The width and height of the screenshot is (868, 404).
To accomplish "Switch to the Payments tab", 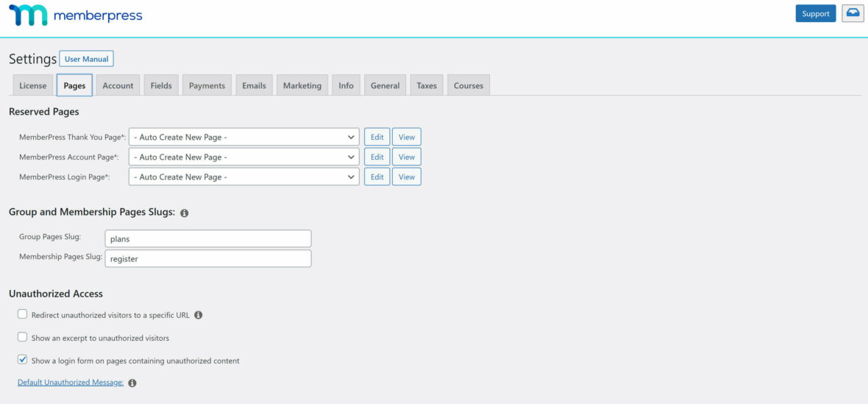I will 207,85.
